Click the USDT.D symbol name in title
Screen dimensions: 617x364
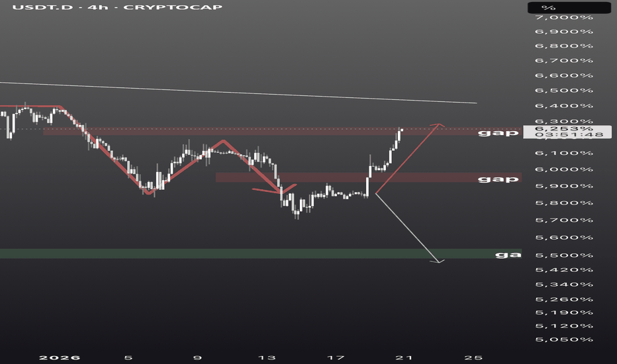click(x=24, y=7)
